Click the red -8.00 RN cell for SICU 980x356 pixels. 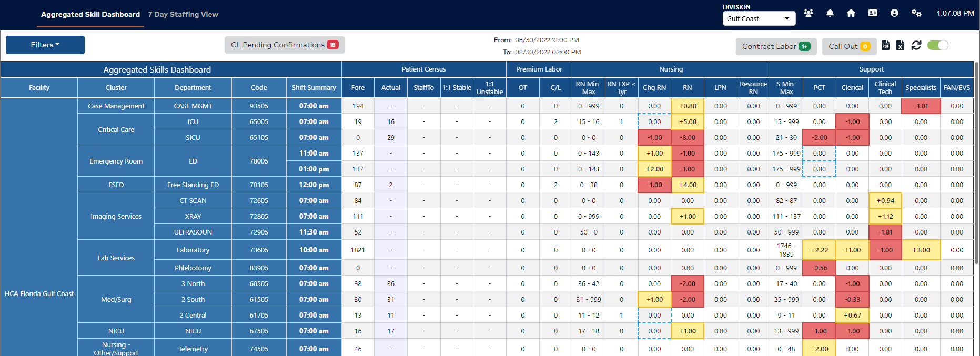click(x=688, y=138)
